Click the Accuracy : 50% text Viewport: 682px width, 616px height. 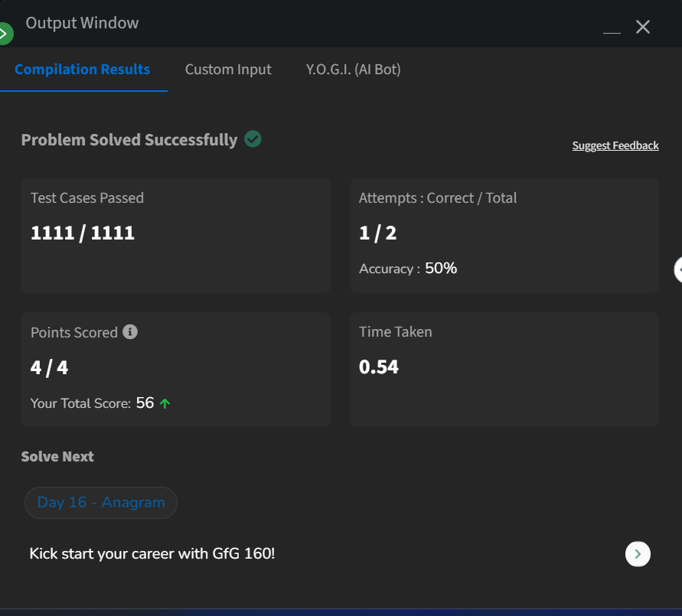pos(407,269)
